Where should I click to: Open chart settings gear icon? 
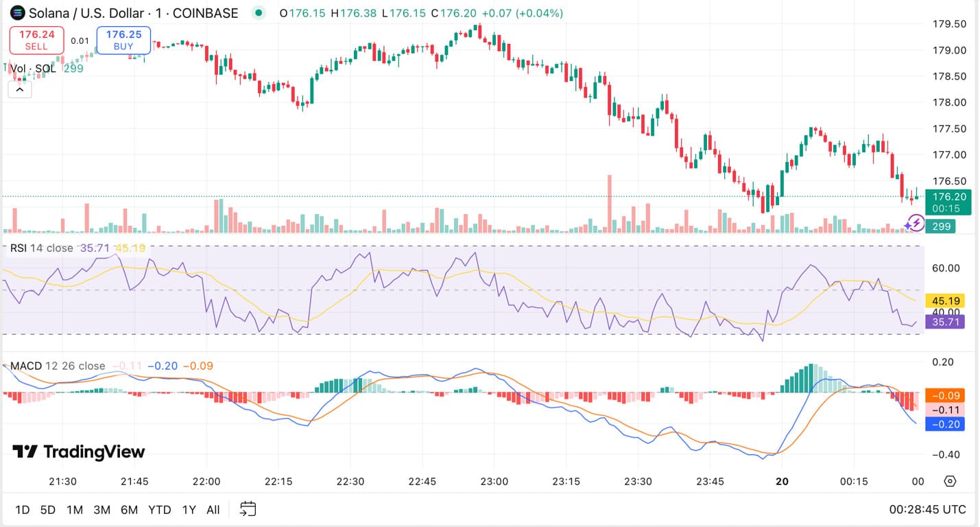click(950, 481)
